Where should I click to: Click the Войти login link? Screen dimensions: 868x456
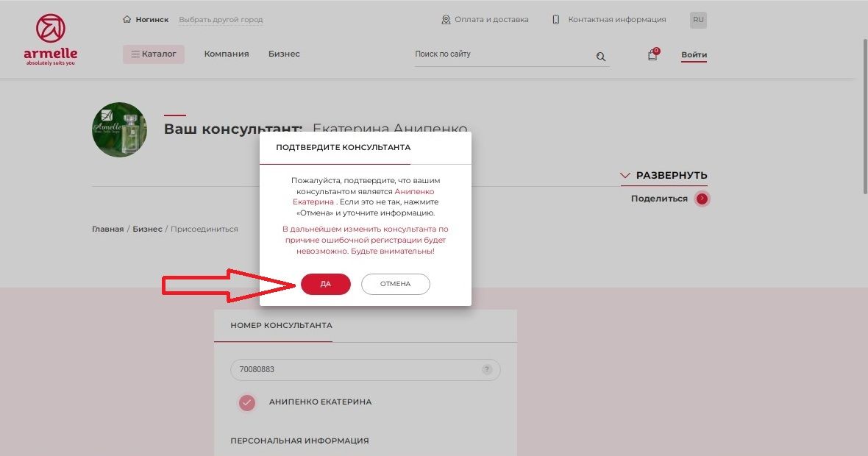[694, 54]
